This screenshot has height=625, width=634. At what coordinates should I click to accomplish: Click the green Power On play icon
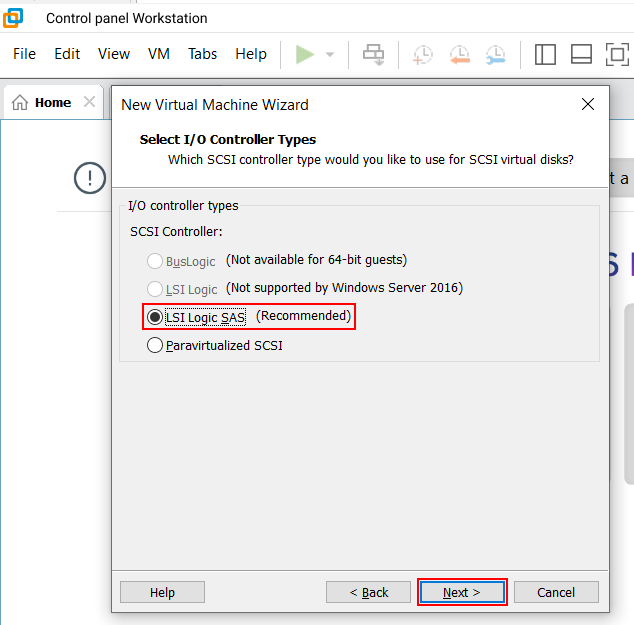305,54
